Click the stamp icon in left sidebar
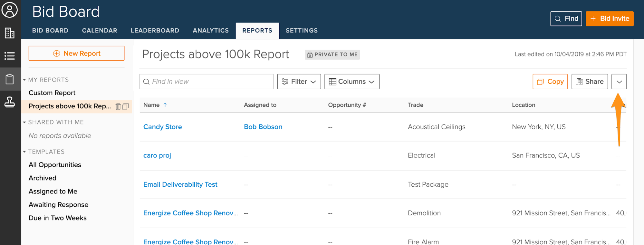Viewport: 644px width, 245px height. pyautogui.click(x=10, y=102)
